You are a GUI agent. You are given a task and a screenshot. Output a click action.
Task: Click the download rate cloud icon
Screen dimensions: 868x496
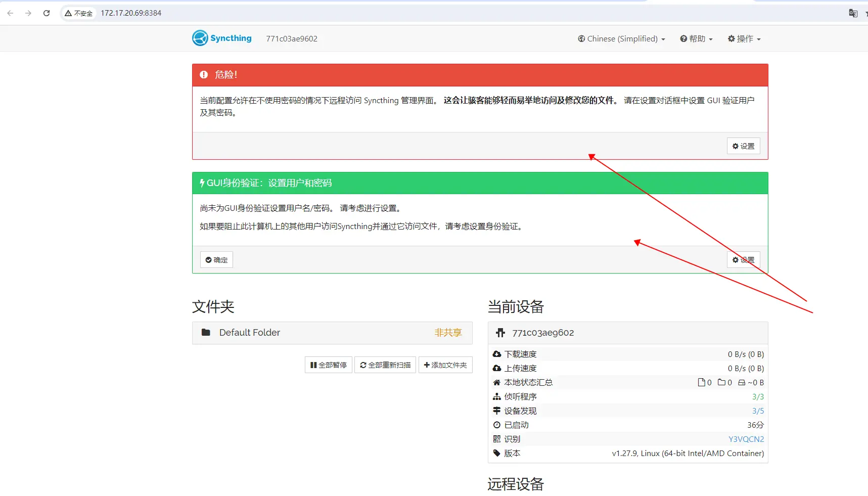coord(497,354)
